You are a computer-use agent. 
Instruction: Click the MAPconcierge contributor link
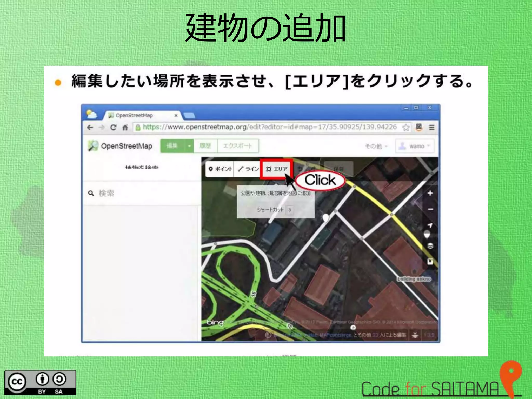pyautogui.click(x=335, y=335)
